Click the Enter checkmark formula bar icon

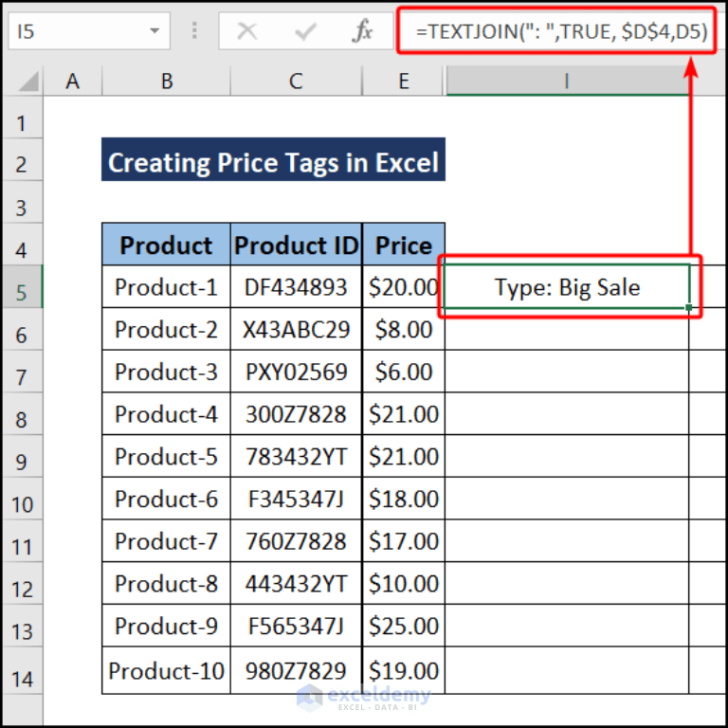click(x=305, y=31)
